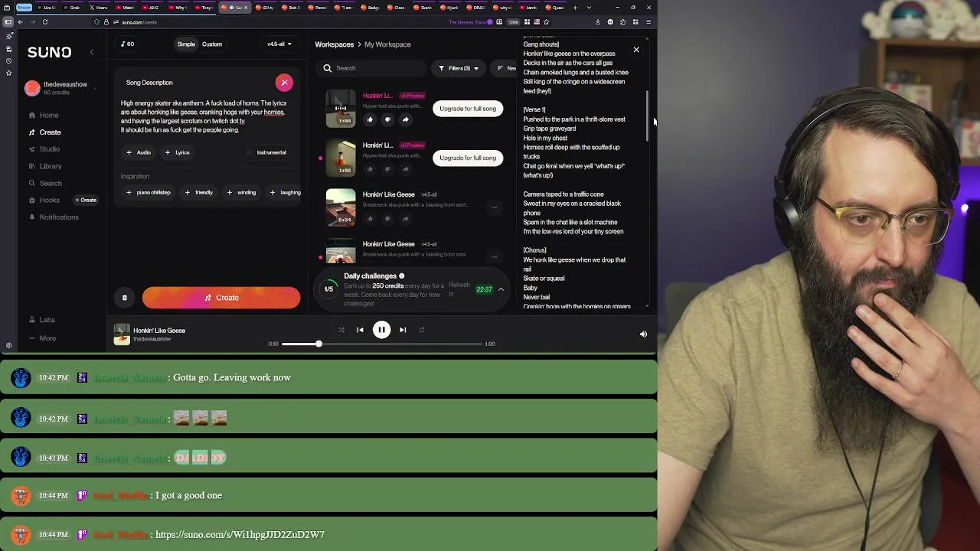Click Upgrade for full song on second track
This screenshot has height=551, width=980.
(x=468, y=158)
